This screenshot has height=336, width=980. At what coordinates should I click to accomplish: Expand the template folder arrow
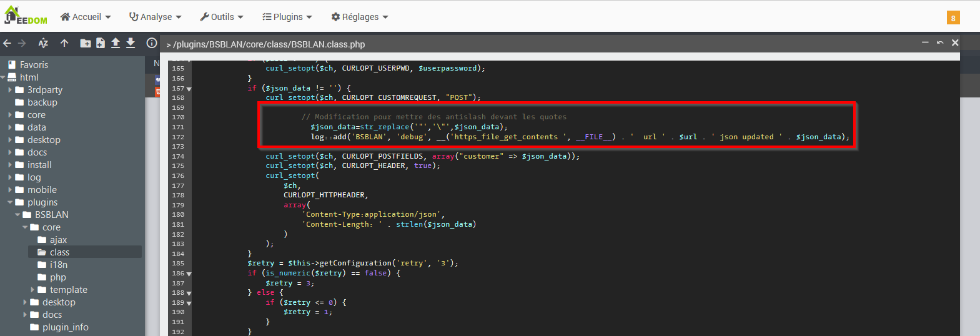32,290
